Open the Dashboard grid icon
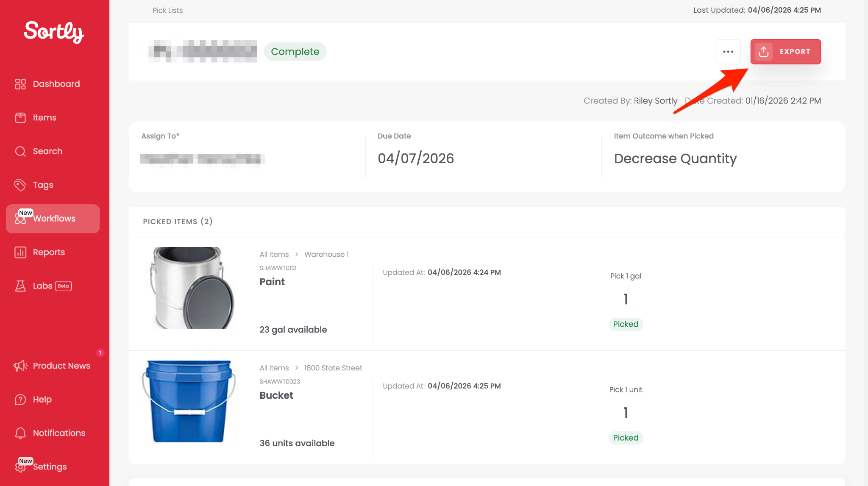 tap(20, 84)
